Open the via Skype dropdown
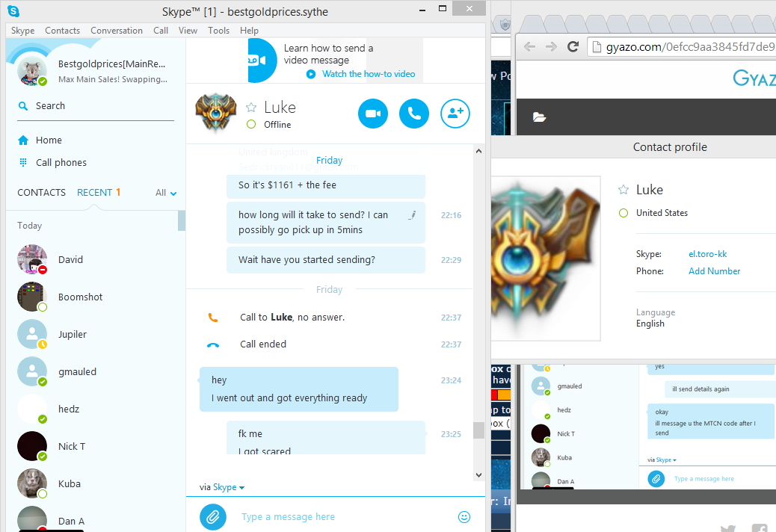The image size is (776, 532). point(222,487)
